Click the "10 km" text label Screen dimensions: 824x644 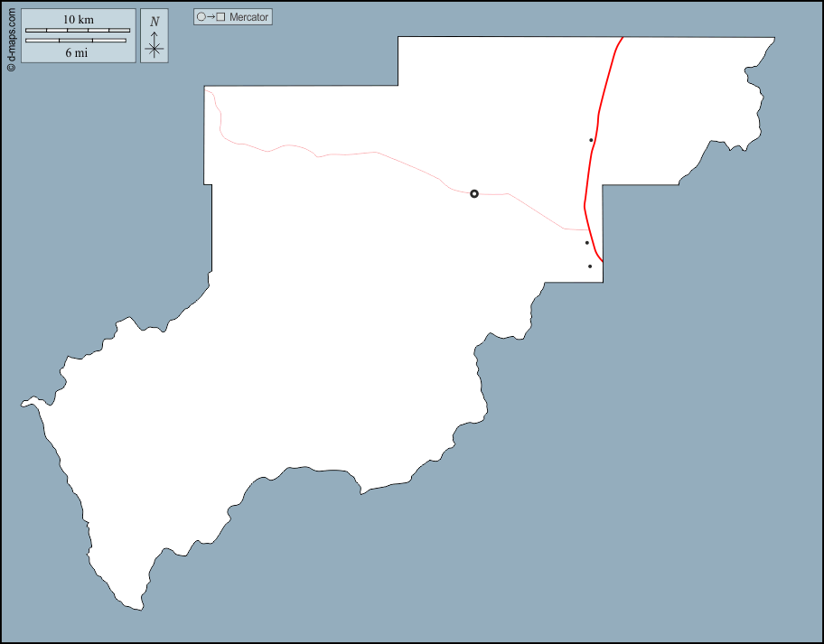(x=78, y=20)
